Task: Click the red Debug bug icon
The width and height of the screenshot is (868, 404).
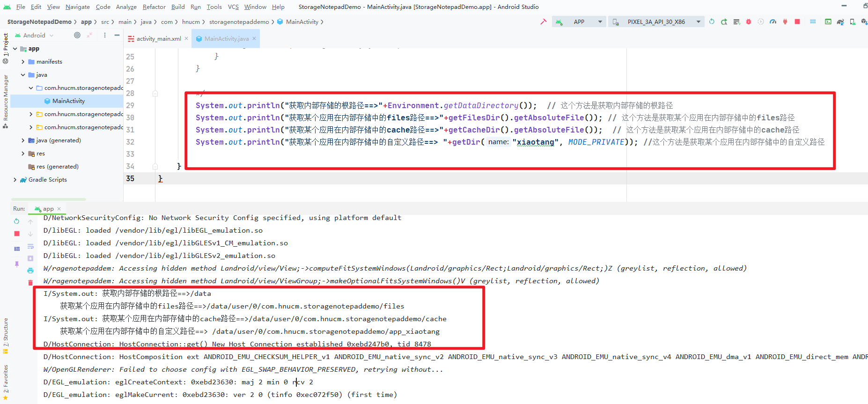Action: [749, 22]
